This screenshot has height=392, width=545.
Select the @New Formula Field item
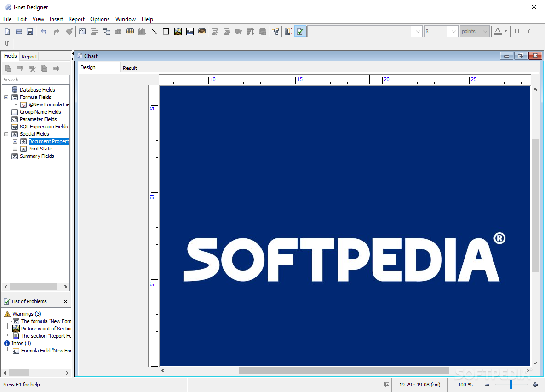[49, 104]
